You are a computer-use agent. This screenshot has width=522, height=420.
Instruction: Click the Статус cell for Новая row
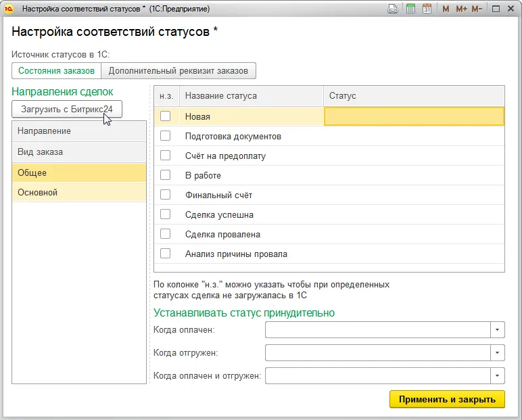tap(414, 116)
